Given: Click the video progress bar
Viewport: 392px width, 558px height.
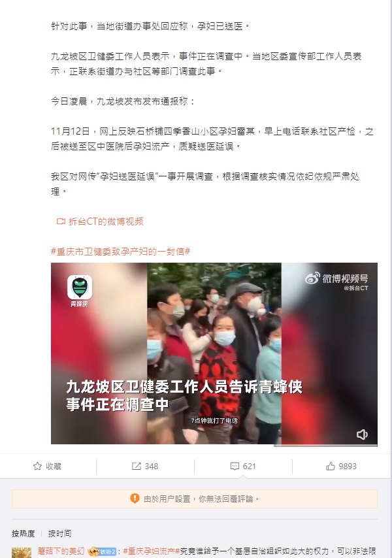Looking at the screenshot, I should 214,445.
